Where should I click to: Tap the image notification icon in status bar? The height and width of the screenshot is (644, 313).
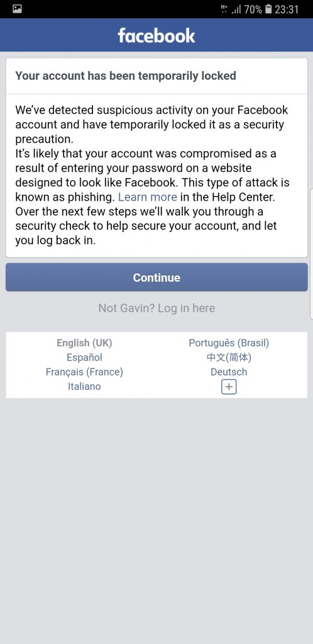(17, 9)
